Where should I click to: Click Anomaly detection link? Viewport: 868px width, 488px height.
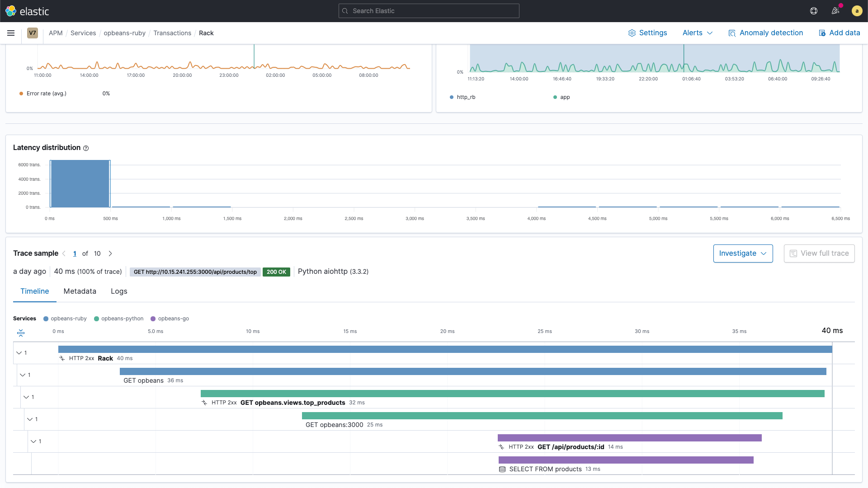pos(766,33)
